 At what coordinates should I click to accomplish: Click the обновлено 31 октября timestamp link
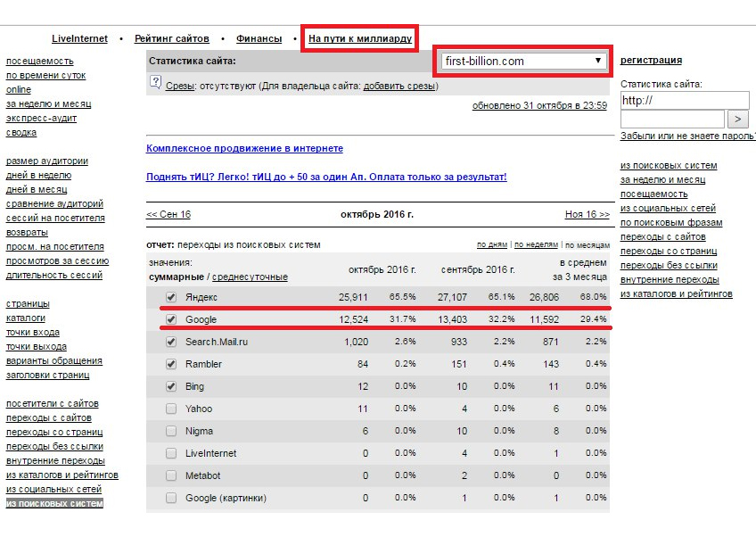pyautogui.click(x=539, y=105)
